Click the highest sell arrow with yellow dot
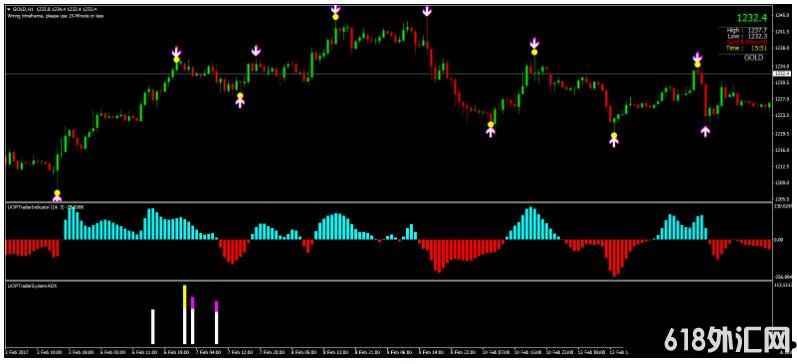This screenshot has width=797, height=364. coord(335,12)
